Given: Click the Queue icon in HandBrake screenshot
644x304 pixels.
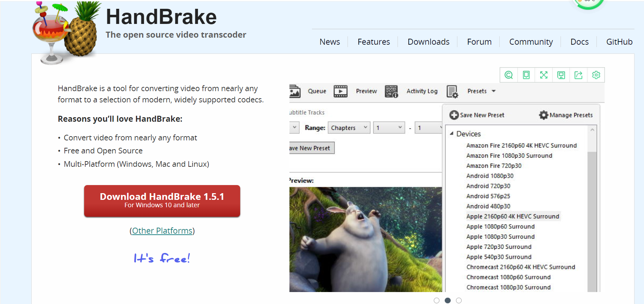Looking at the screenshot, I should [295, 91].
